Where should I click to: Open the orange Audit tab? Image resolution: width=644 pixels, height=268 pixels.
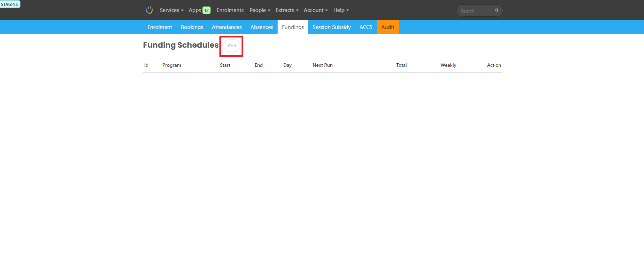click(388, 27)
